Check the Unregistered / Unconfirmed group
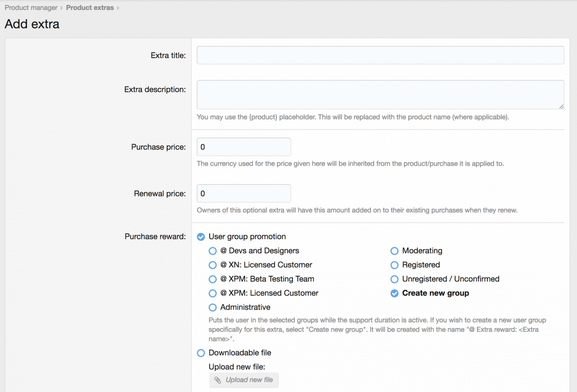The height and width of the screenshot is (392, 577). (394, 279)
